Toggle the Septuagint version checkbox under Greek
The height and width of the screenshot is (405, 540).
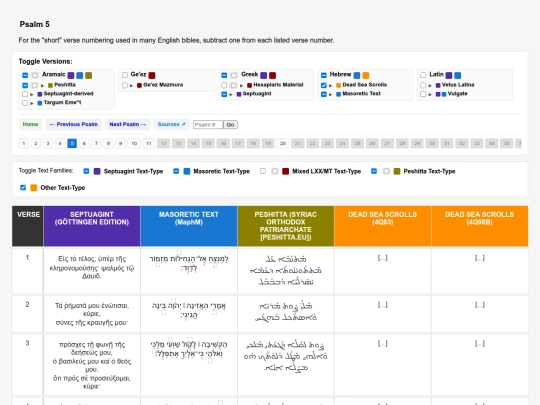click(224, 94)
